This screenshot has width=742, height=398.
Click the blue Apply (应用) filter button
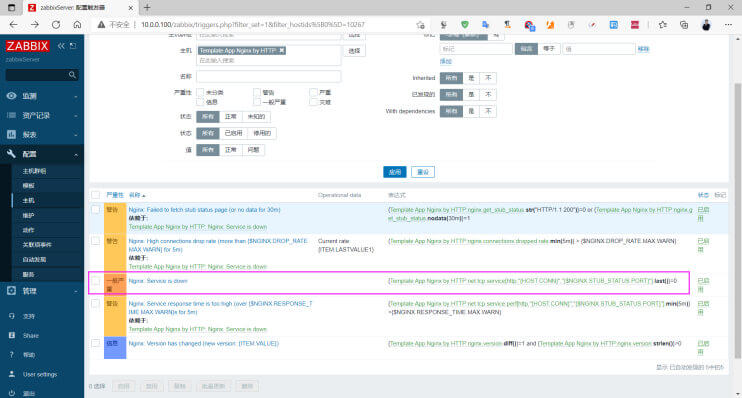pyautogui.click(x=395, y=172)
